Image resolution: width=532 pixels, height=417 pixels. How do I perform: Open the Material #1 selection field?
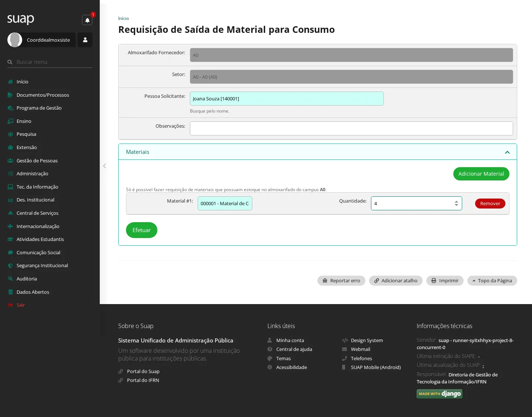coord(225,203)
